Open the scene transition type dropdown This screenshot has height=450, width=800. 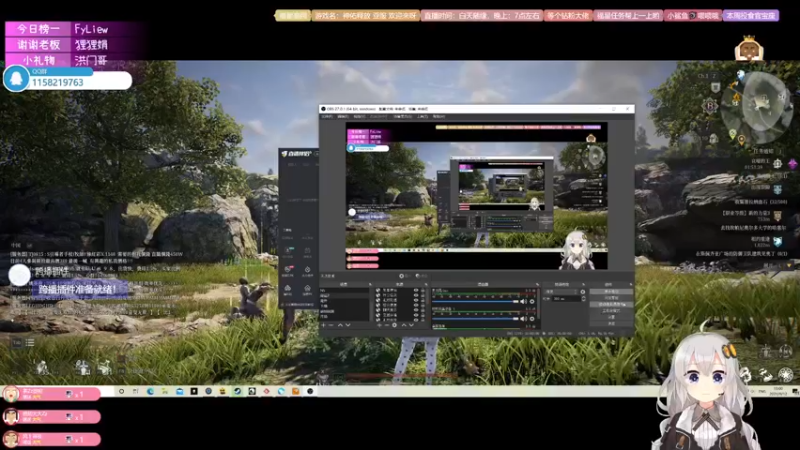coord(561,292)
